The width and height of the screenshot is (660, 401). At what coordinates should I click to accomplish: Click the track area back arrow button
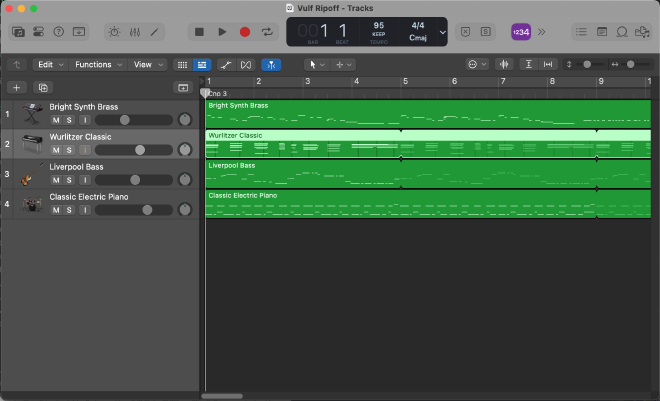point(17,65)
